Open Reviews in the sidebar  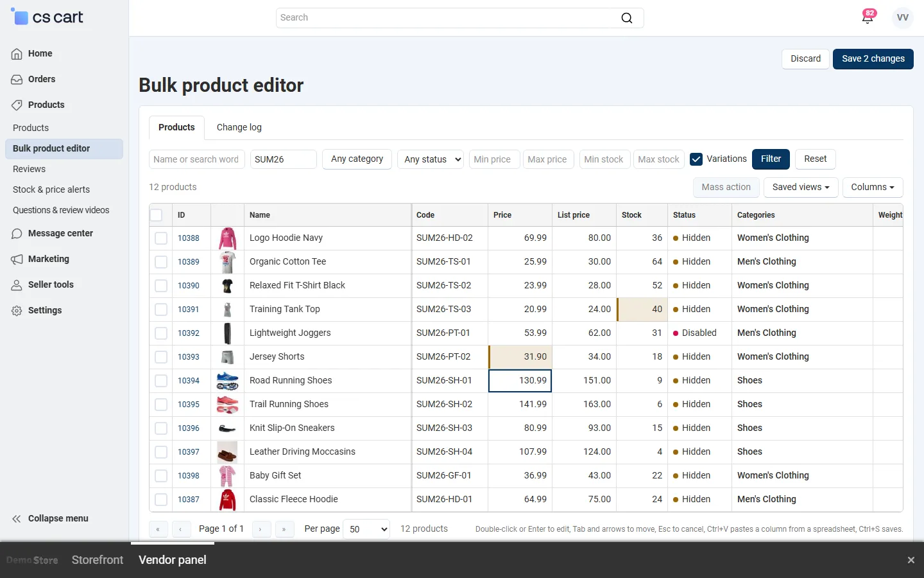click(x=30, y=170)
